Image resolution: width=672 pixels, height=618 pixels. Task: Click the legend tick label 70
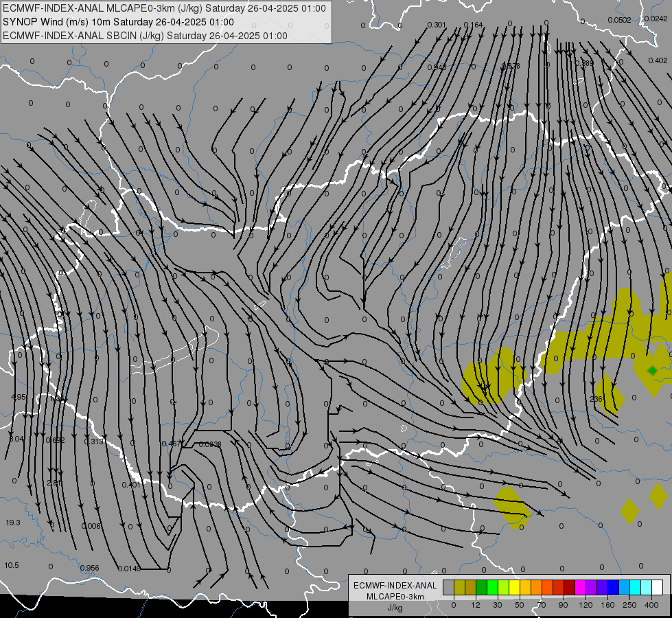(x=542, y=605)
